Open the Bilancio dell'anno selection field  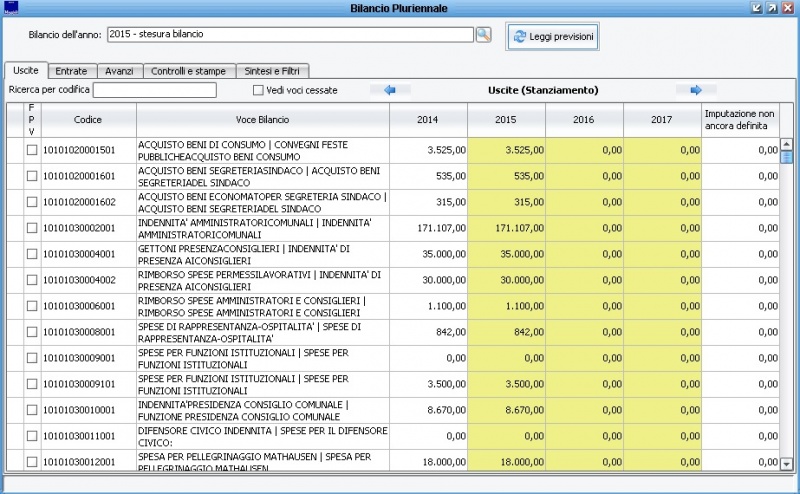click(288, 35)
